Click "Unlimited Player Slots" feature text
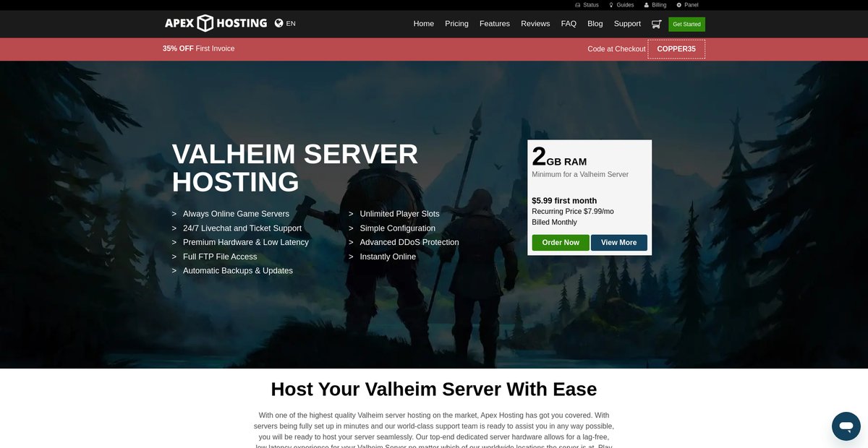 coord(399,214)
